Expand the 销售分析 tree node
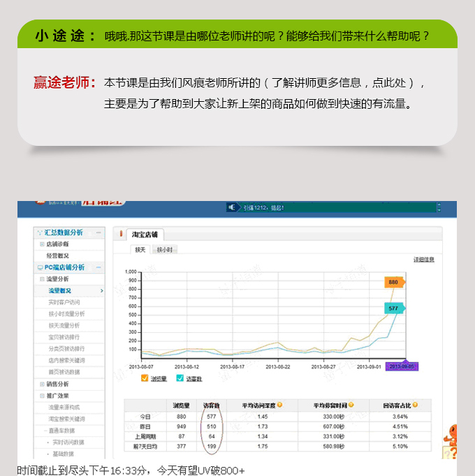The width and height of the screenshot is (475, 476). point(42,384)
